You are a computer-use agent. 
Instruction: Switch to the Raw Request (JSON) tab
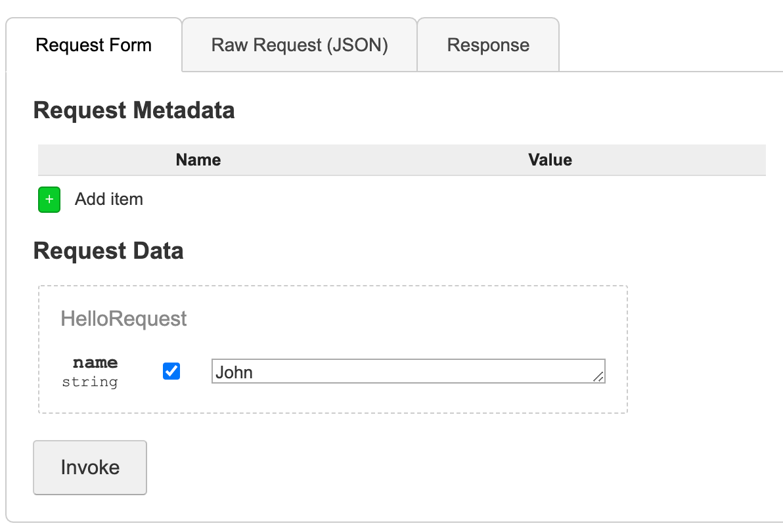pyautogui.click(x=300, y=45)
